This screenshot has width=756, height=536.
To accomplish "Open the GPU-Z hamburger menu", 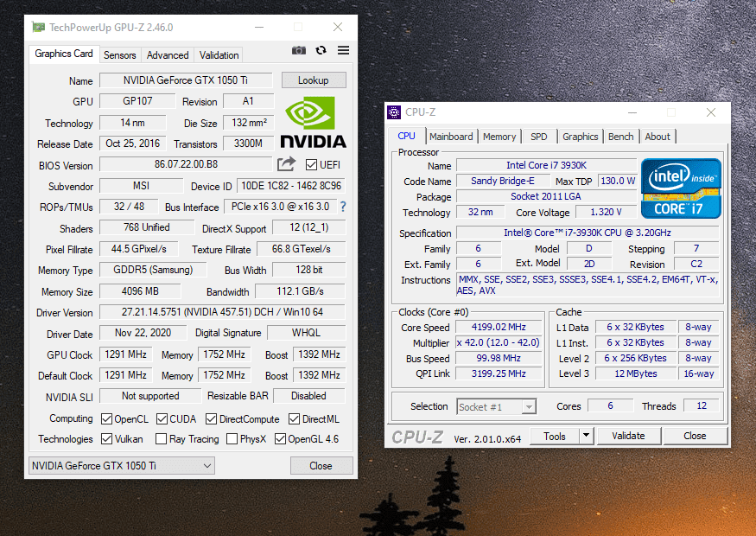I will [x=343, y=50].
